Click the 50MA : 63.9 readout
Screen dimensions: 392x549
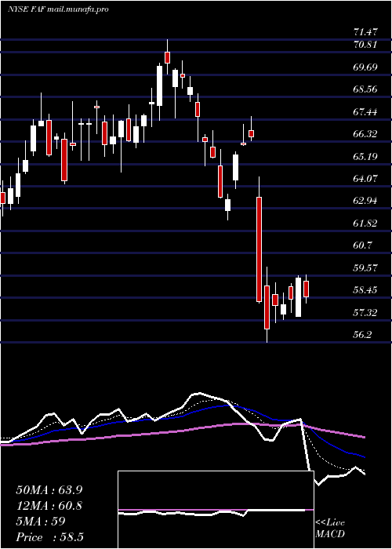point(49,490)
